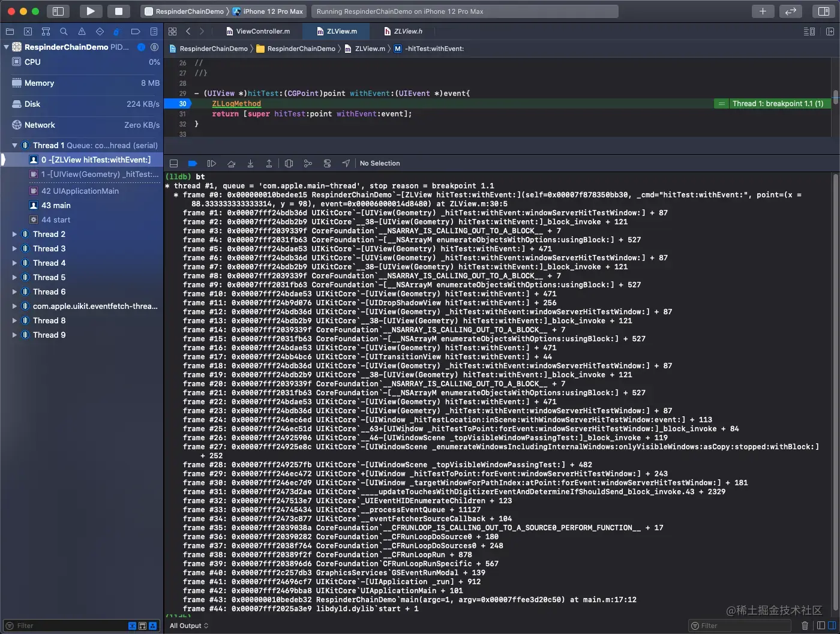Screen dimensions: 840x634
Task: Open the -hitTest:withEvent: method jump menu
Action: point(429,49)
